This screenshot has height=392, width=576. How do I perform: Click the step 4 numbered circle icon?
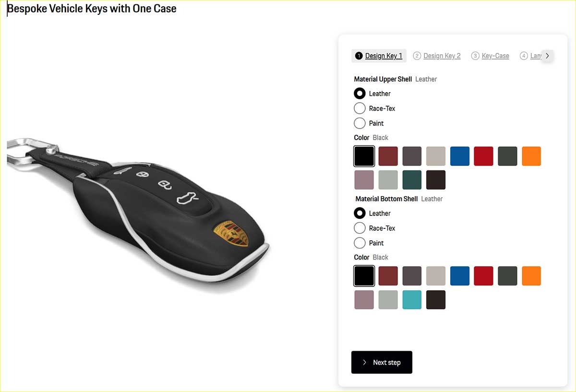click(524, 56)
